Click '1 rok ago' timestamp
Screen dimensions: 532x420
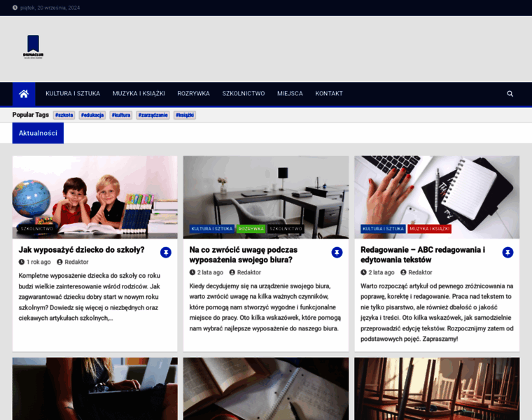pos(38,262)
